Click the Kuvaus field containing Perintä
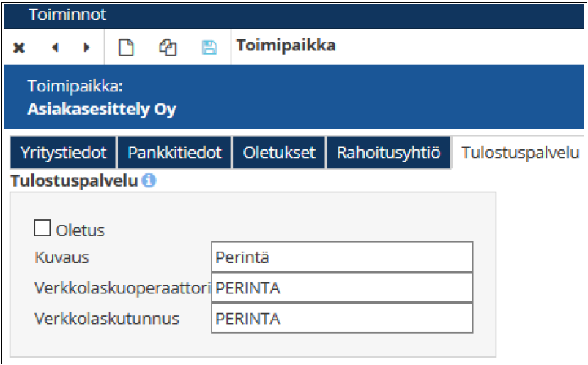588x365 pixels. pyautogui.click(x=341, y=257)
